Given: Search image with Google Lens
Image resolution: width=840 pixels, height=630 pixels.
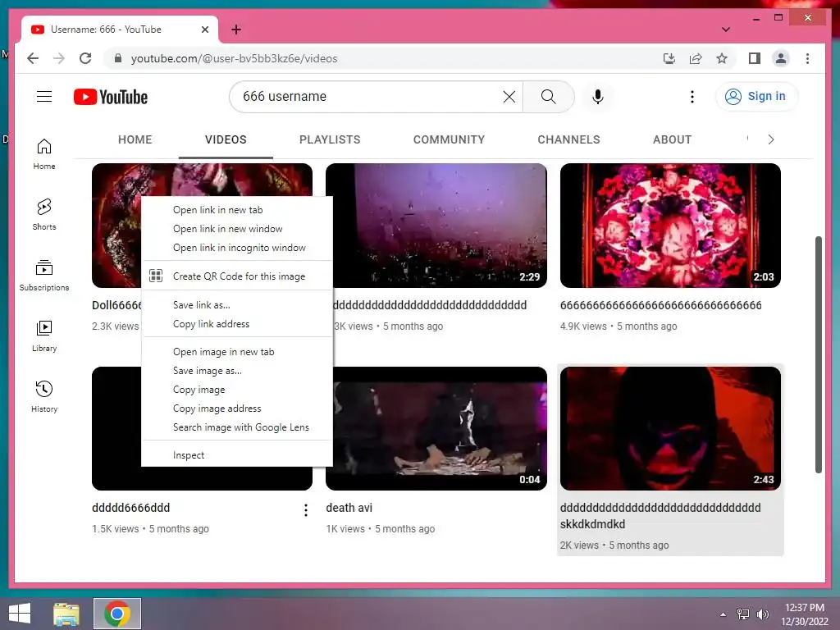Looking at the screenshot, I should click(237, 427).
